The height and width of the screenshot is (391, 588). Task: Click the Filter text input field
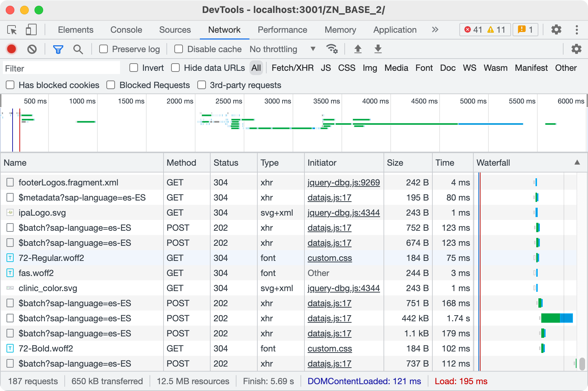click(x=61, y=68)
